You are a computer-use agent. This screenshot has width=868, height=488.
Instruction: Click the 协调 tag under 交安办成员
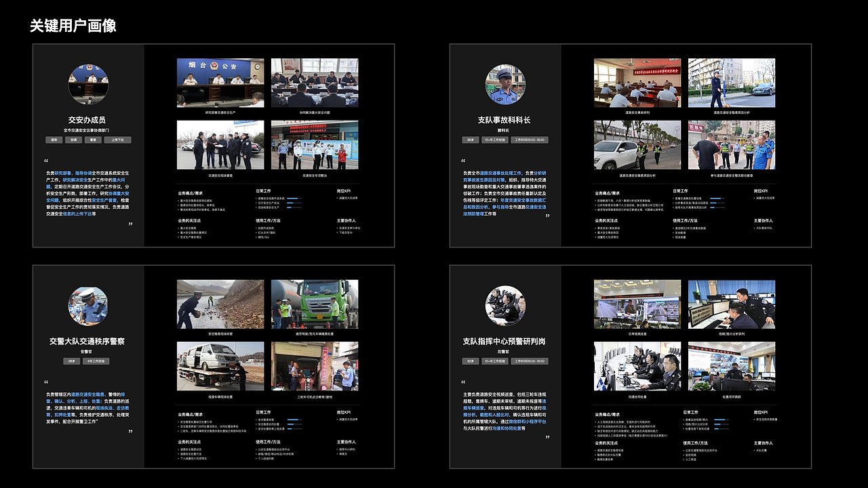[x=73, y=140]
